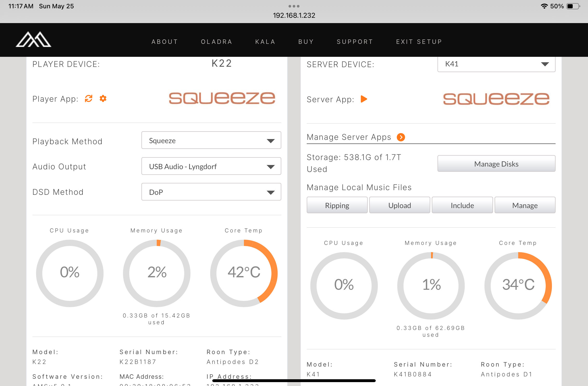Click the Storage 538.1G of 1.7T text
588x386 pixels.
354,163
